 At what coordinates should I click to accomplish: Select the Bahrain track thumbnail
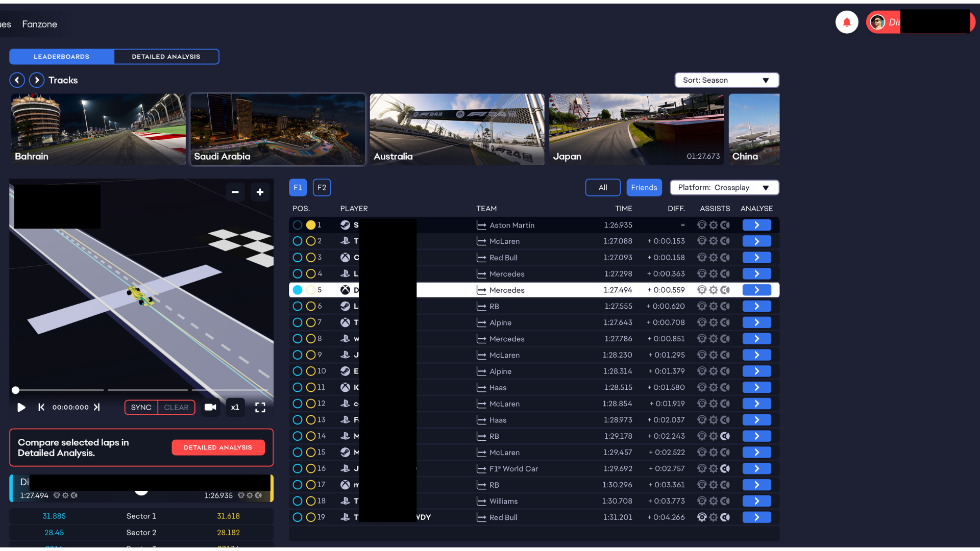pyautogui.click(x=98, y=129)
